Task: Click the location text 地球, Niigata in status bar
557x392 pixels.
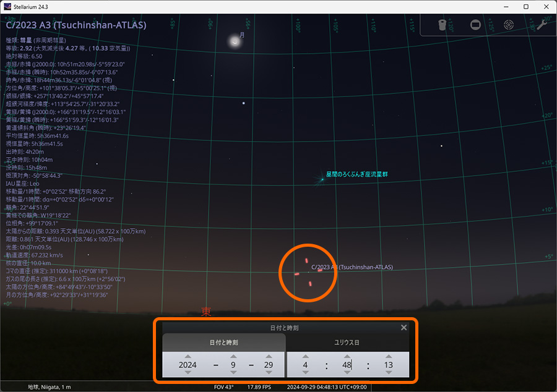Action: 50,387
